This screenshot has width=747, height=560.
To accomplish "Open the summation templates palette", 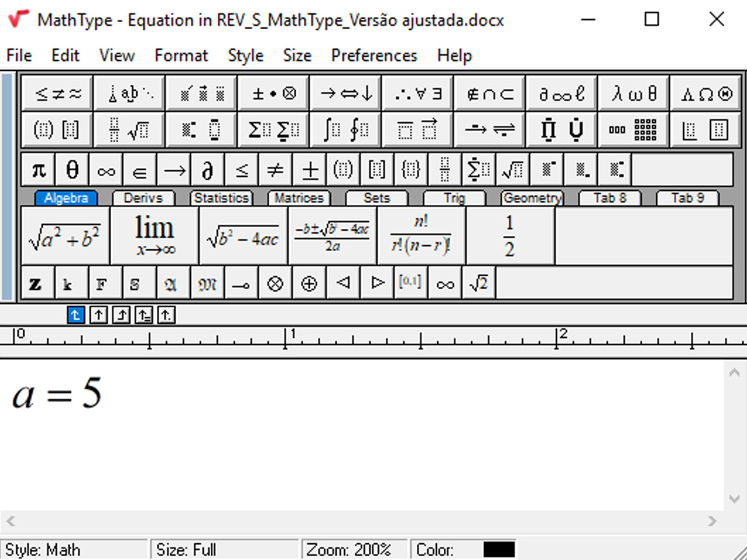I will coord(273,129).
